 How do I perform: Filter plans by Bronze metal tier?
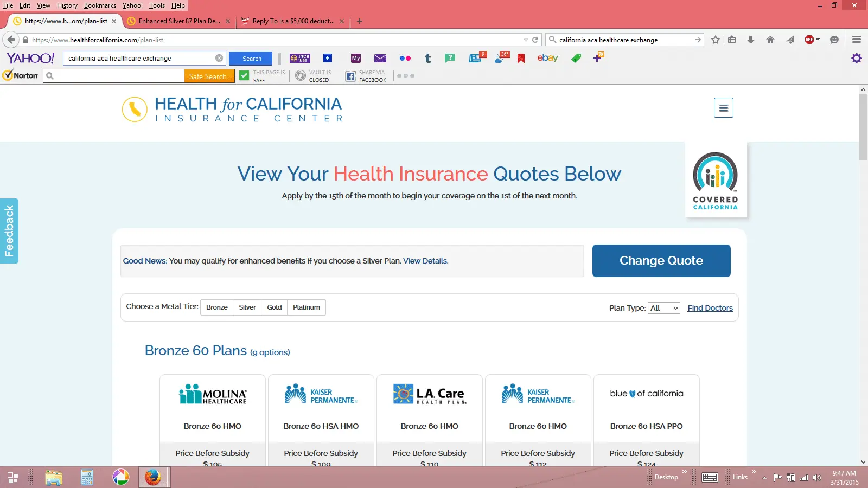(217, 307)
